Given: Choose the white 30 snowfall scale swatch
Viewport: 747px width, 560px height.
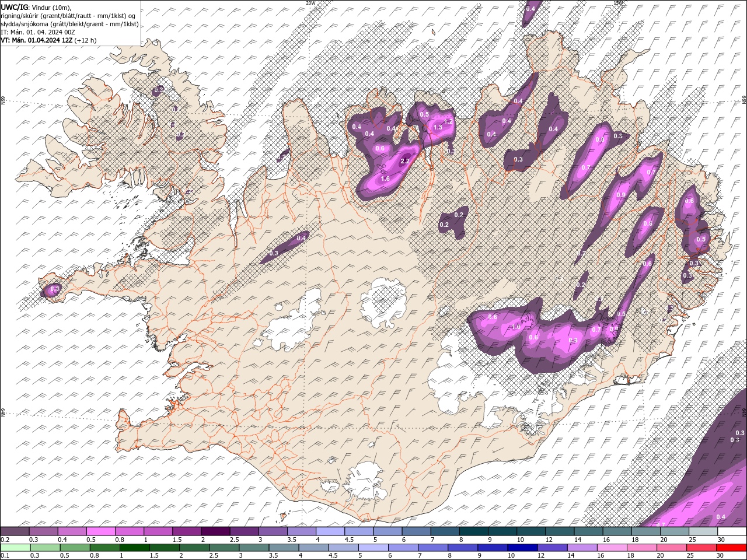Looking at the screenshot, I should 732,531.
